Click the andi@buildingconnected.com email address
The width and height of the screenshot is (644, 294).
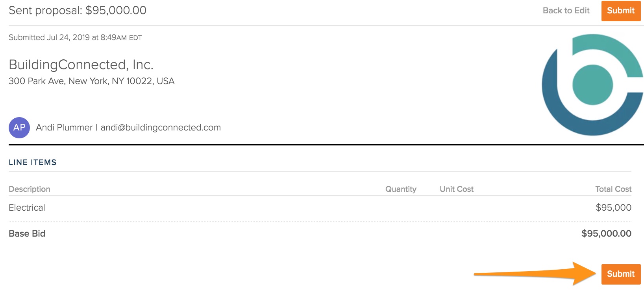(x=161, y=128)
